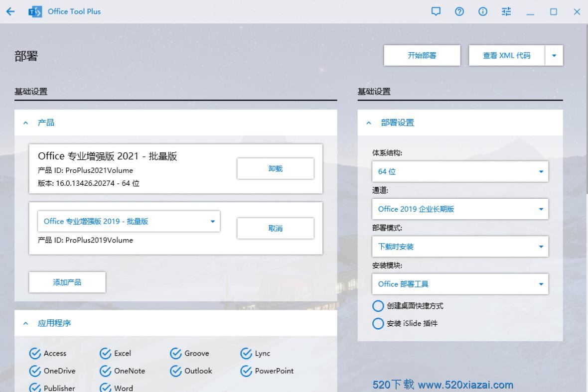Screen dimensions: 588x392
Task: Uncheck the OneNote application
Action: point(105,371)
